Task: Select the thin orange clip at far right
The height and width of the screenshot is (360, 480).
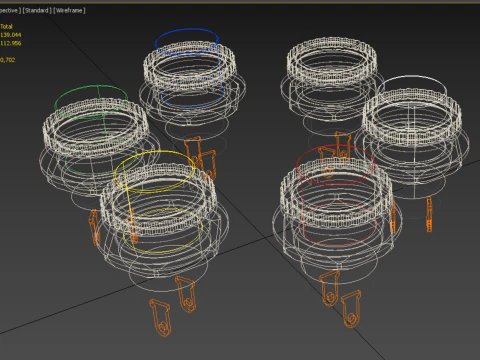Action: point(429,214)
